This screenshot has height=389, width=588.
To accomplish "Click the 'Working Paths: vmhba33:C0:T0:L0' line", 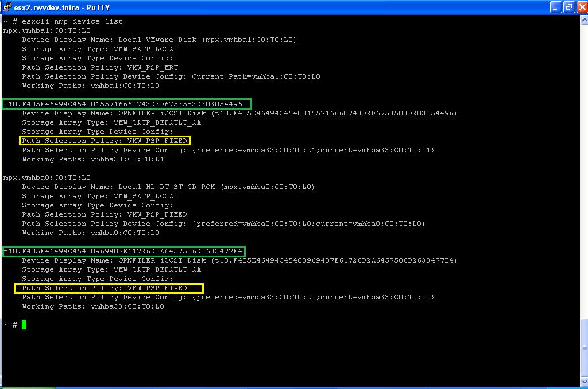I will tap(93, 306).
